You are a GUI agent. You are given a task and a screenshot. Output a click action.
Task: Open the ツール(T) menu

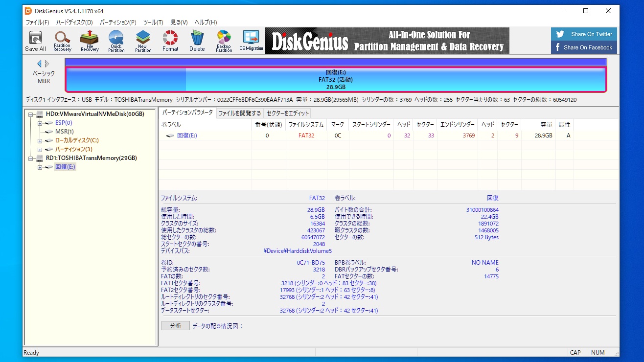(153, 22)
